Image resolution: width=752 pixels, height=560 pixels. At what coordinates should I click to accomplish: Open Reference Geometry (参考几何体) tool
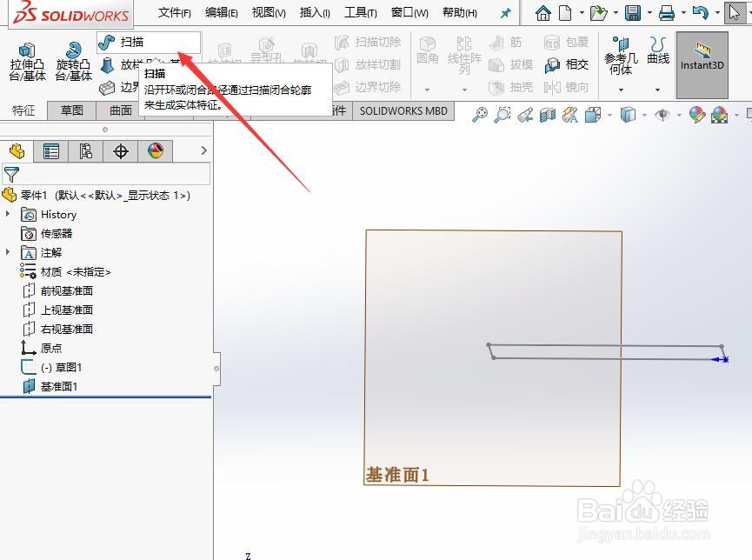(x=621, y=56)
